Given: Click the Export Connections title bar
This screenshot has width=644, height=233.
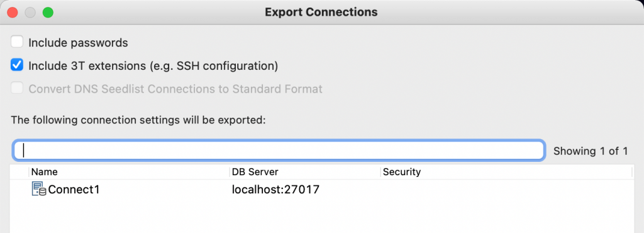Looking at the screenshot, I should point(321,12).
